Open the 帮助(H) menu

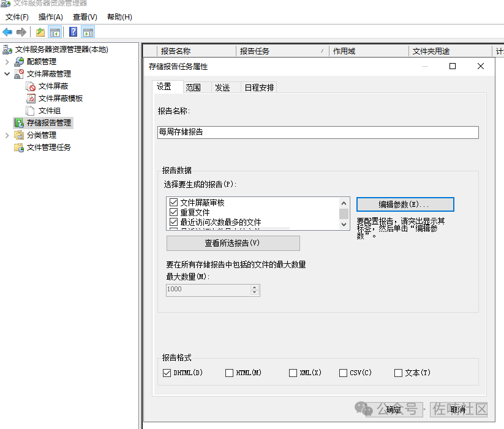(119, 17)
